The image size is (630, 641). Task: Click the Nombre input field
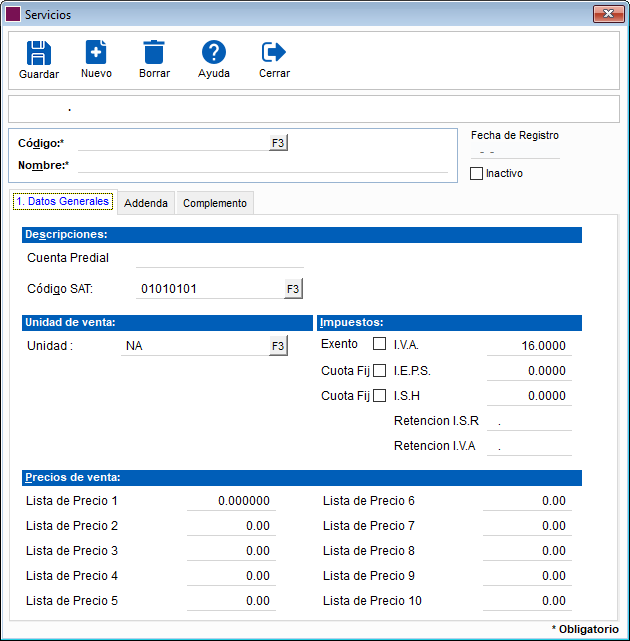263,165
